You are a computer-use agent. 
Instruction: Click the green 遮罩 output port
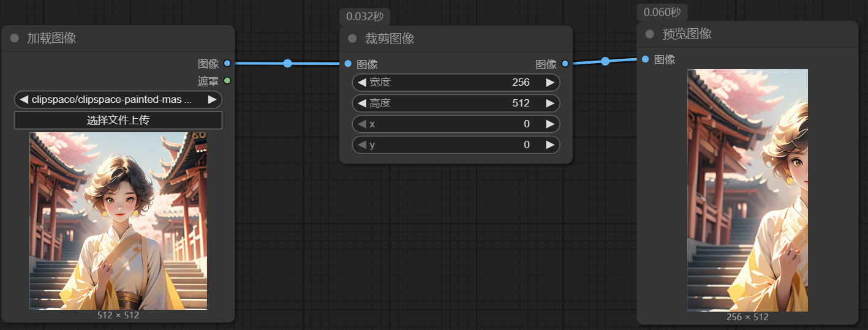(x=227, y=80)
